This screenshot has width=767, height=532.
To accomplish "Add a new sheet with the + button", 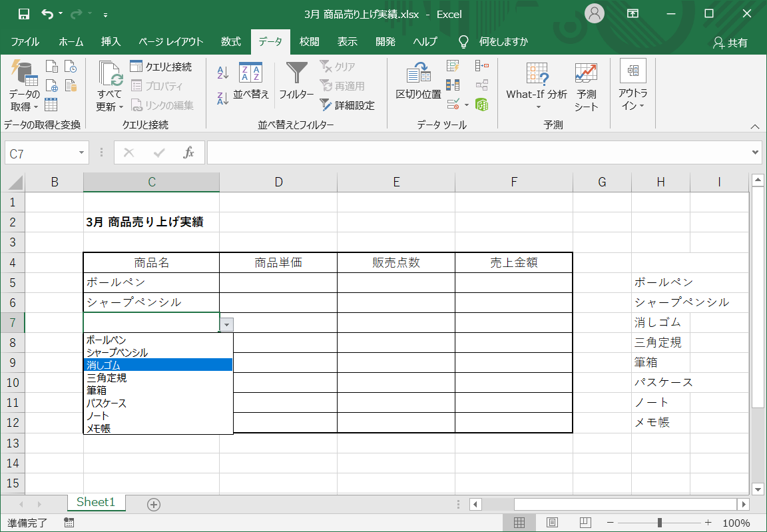I will pyautogui.click(x=153, y=505).
